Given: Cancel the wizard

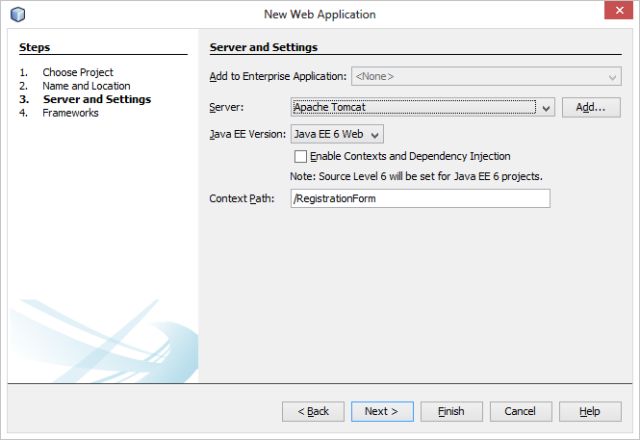Looking at the screenshot, I should pyautogui.click(x=520, y=411).
